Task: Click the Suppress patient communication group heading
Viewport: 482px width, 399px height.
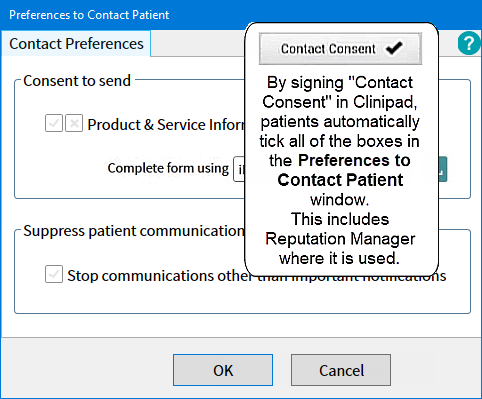Action: [134, 231]
